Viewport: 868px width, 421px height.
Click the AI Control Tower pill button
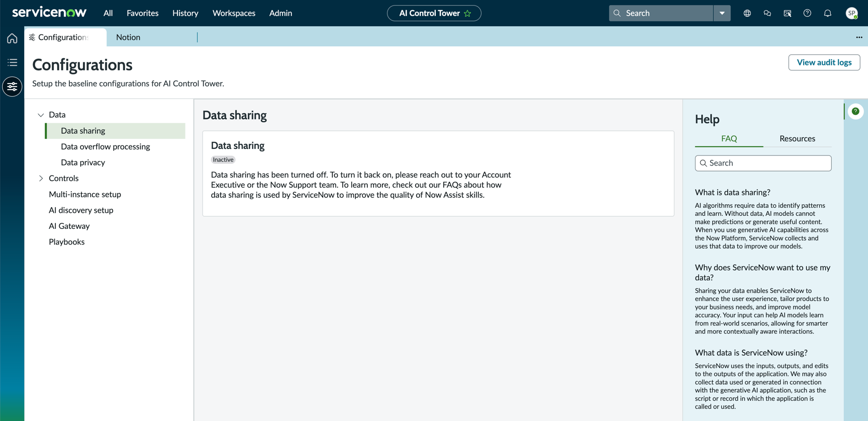(434, 13)
